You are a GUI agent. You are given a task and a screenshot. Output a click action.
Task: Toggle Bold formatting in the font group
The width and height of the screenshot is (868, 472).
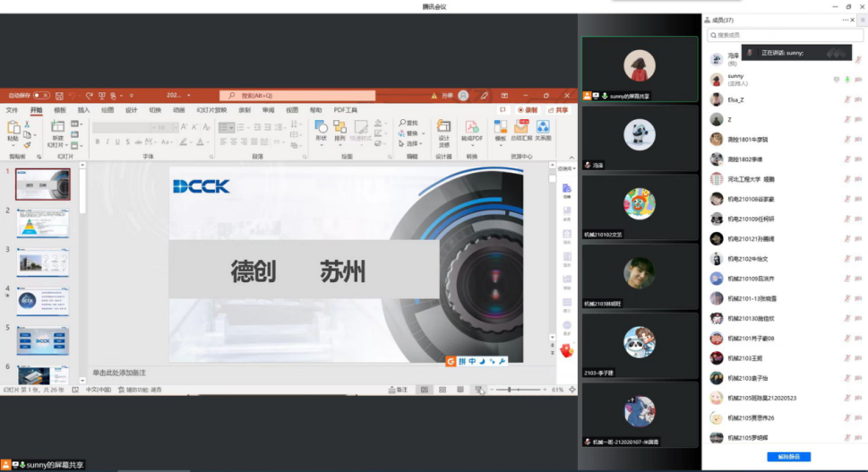click(97, 142)
